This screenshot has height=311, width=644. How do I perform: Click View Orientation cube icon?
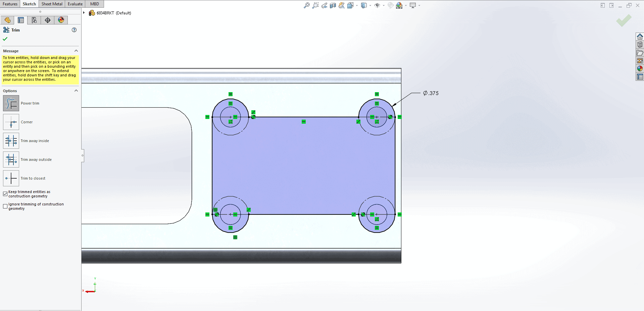click(x=350, y=5)
